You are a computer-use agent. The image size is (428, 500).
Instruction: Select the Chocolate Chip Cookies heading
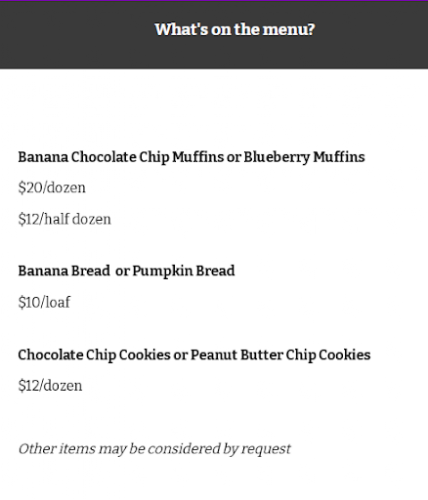(194, 355)
